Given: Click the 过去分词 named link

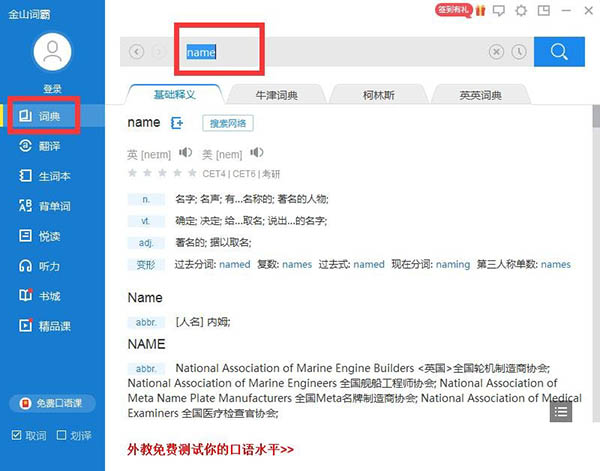Looking at the screenshot, I should [235, 264].
